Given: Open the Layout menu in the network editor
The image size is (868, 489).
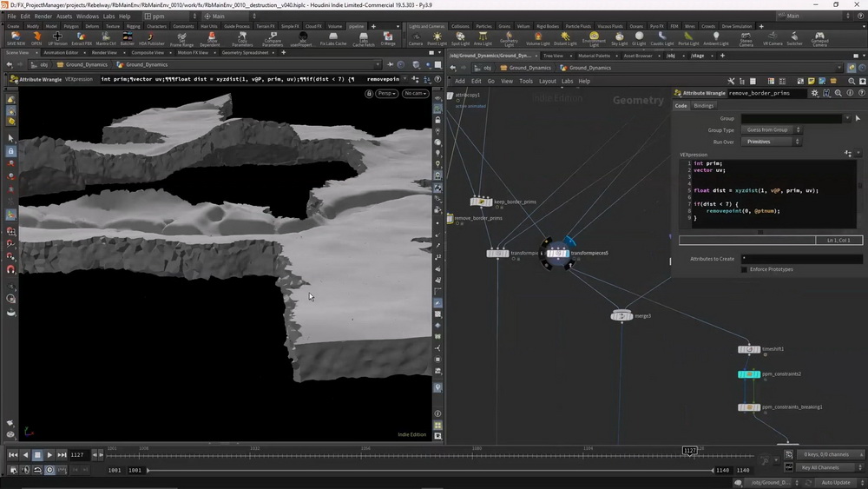Looking at the screenshot, I should (548, 81).
